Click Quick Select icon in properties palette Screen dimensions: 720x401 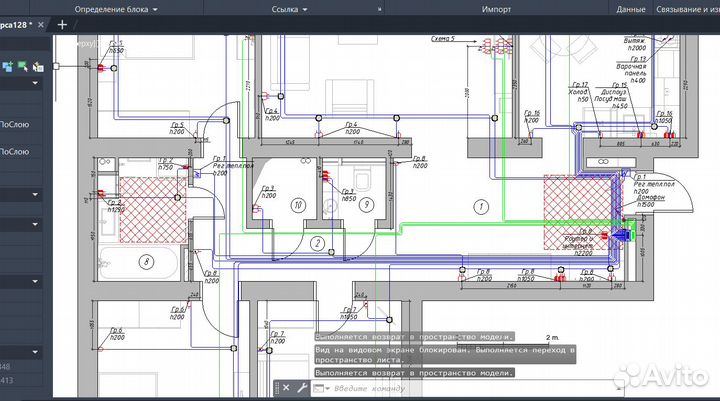pos(38,67)
